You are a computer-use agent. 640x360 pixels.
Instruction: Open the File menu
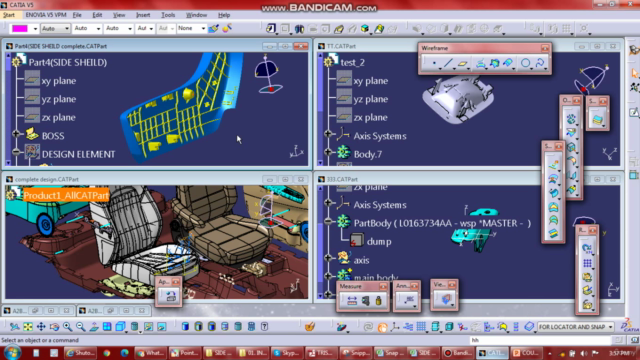[77, 15]
